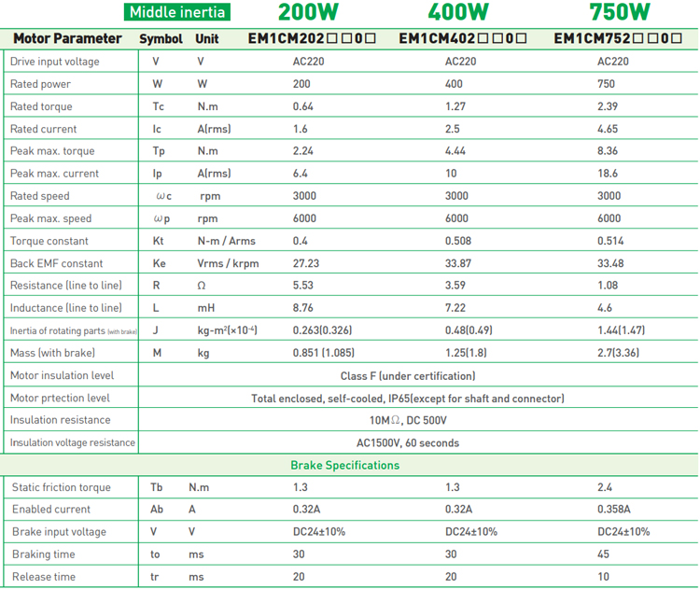This screenshot has height=589, width=700.
Task: Click the Brake Specifications section heading
Action: point(345,465)
